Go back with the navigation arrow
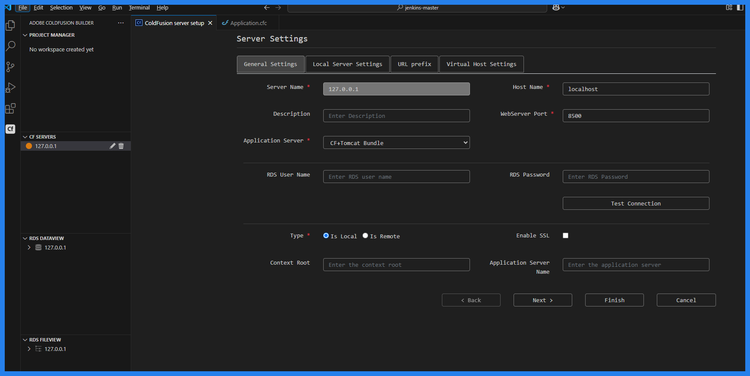This screenshot has width=750, height=376. [x=267, y=8]
